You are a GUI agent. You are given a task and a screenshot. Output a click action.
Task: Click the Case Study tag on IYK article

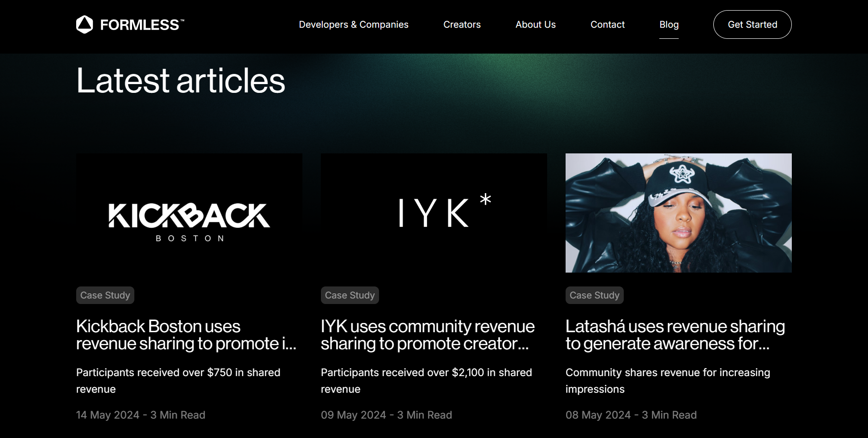(350, 295)
